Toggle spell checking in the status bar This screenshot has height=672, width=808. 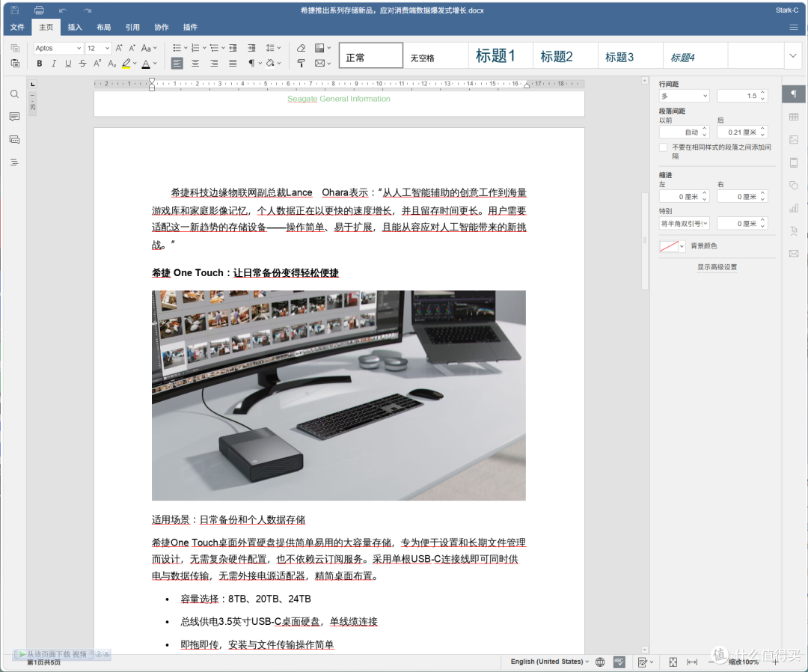619,662
